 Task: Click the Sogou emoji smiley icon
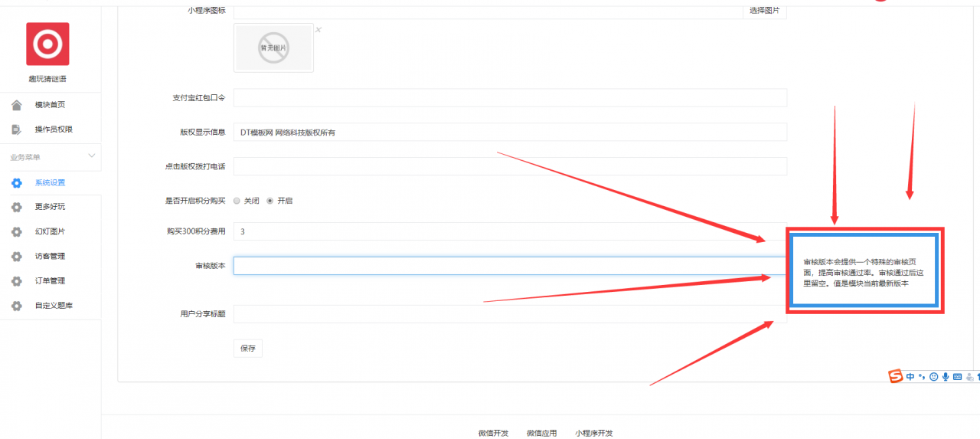pos(933,377)
